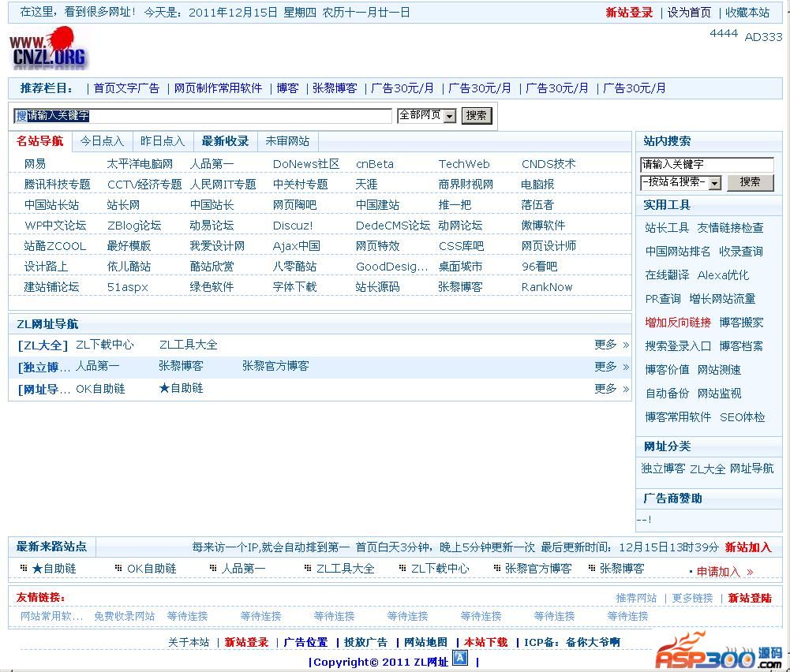Open the 网易 site link
The image size is (790, 672).
pos(35,164)
